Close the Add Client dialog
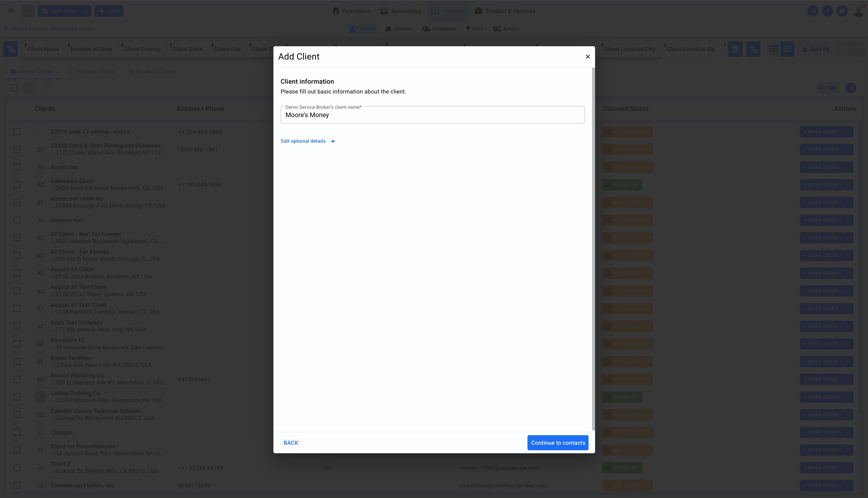The height and width of the screenshot is (498, 868). (588, 57)
